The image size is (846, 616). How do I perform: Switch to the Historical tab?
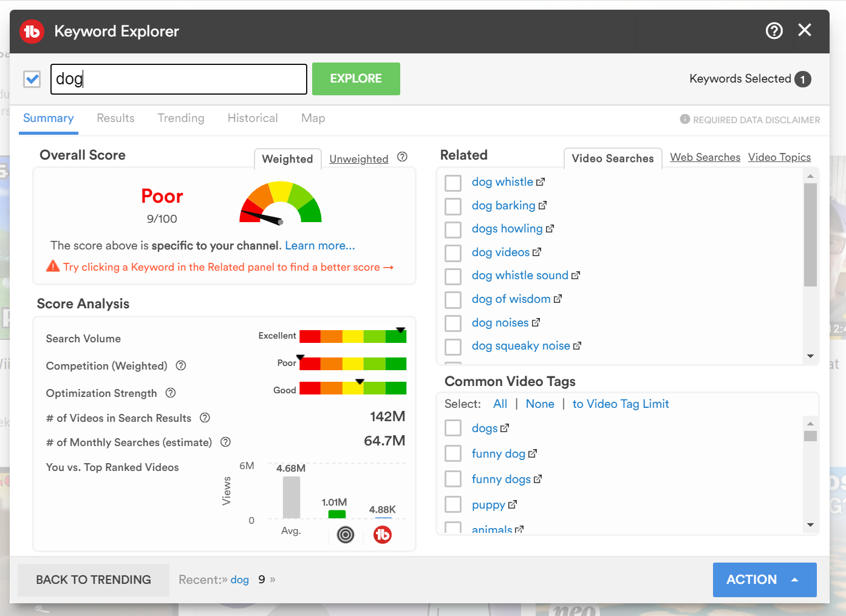pos(253,118)
